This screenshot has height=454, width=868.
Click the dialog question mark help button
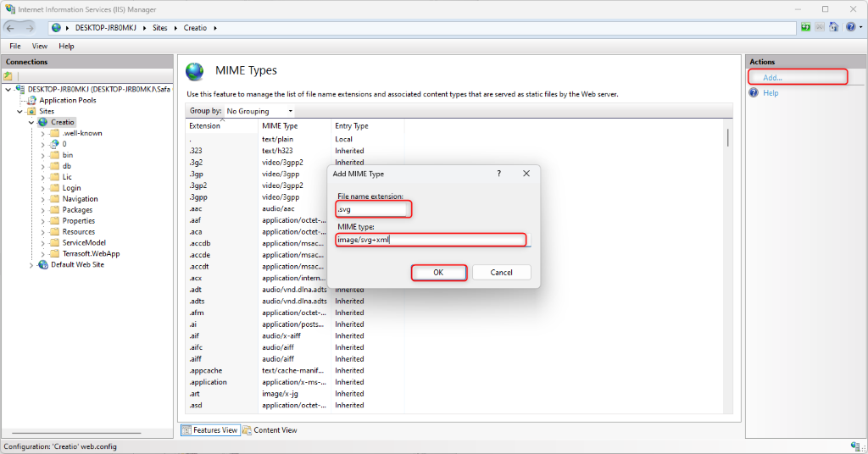tap(498, 174)
